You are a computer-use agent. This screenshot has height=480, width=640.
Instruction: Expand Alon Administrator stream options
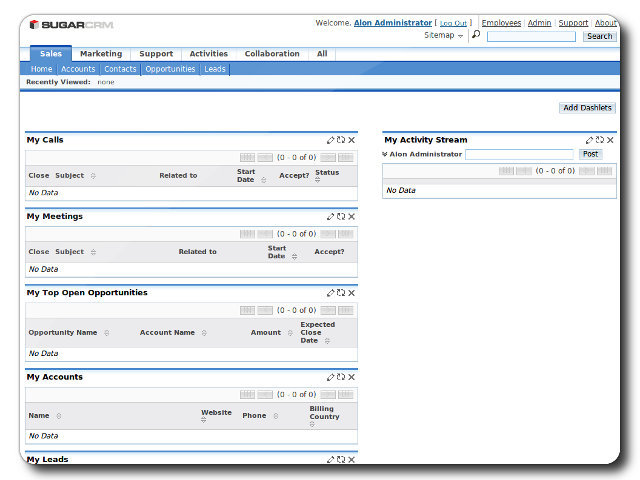tap(386, 155)
